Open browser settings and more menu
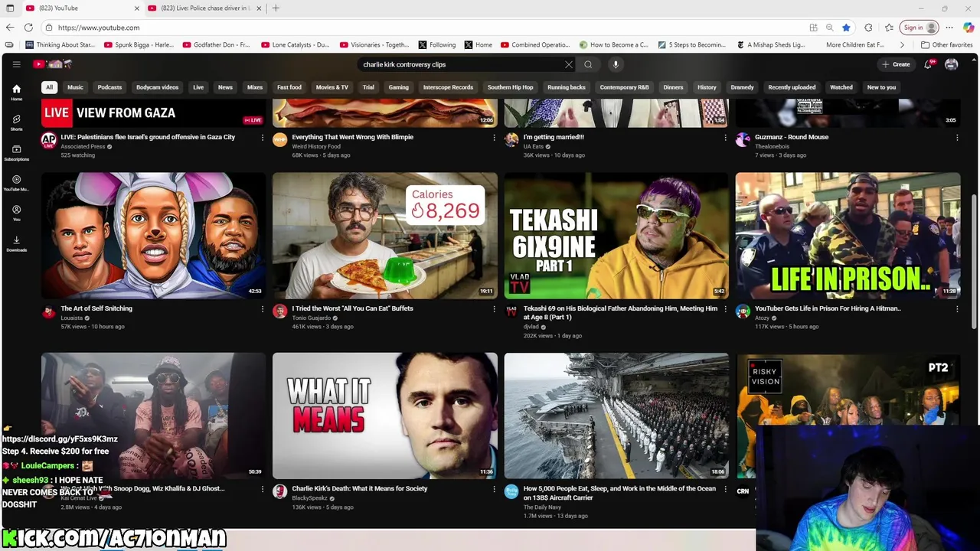980x551 pixels. (x=949, y=28)
